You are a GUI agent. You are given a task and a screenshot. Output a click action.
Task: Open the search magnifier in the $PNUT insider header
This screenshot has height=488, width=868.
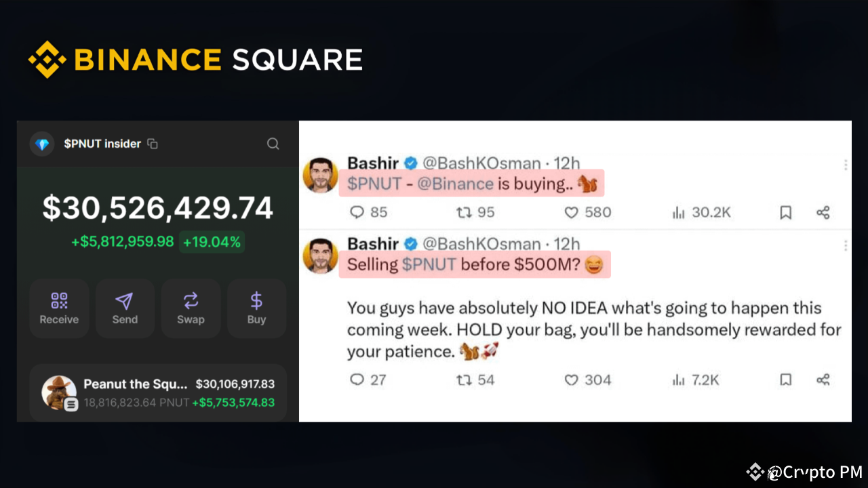point(273,144)
